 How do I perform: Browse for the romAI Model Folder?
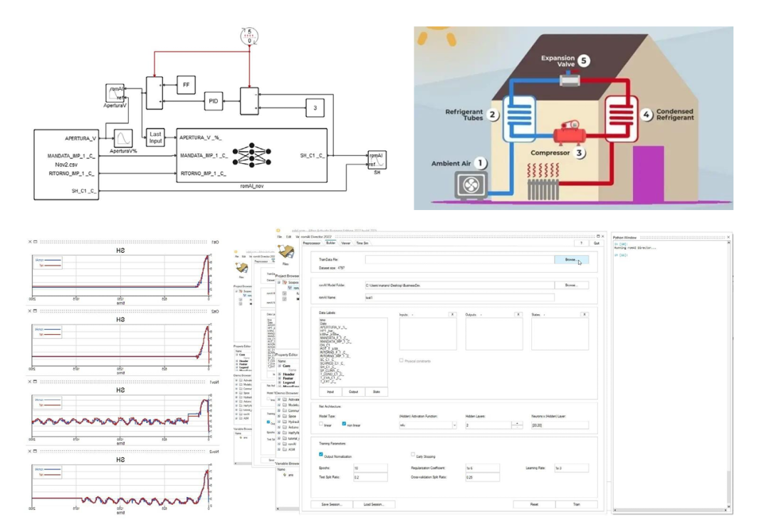[571, 285]
